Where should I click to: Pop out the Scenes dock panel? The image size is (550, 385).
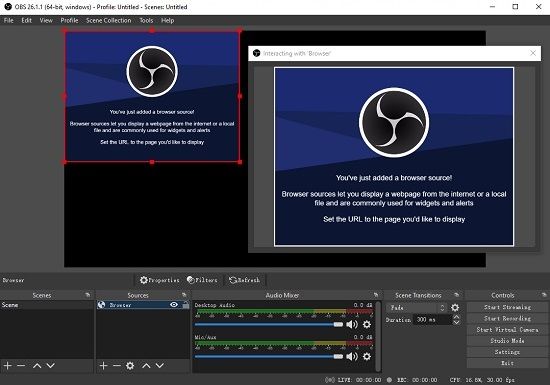click(x=88, y=295)
